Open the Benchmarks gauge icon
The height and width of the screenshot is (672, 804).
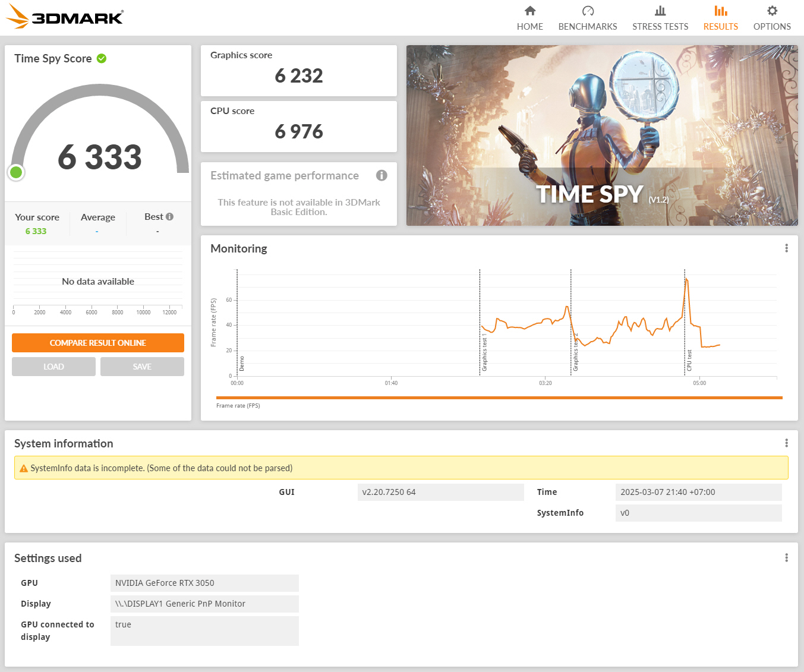(x=587, y=11)
